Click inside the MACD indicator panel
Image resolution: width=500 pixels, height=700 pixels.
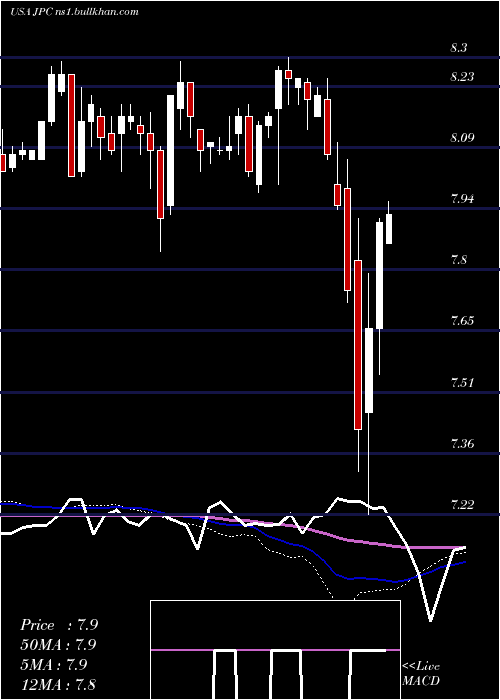(275, 650)
